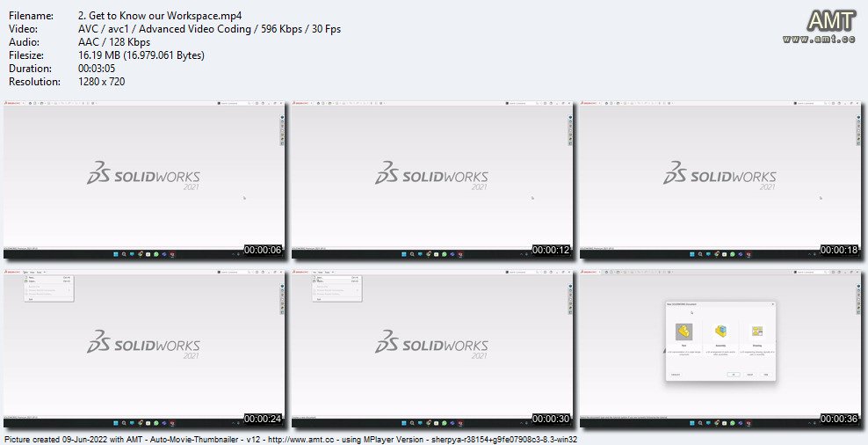Click SOLIDWORKS logo in 00:00:06 frame title bar

12,103
